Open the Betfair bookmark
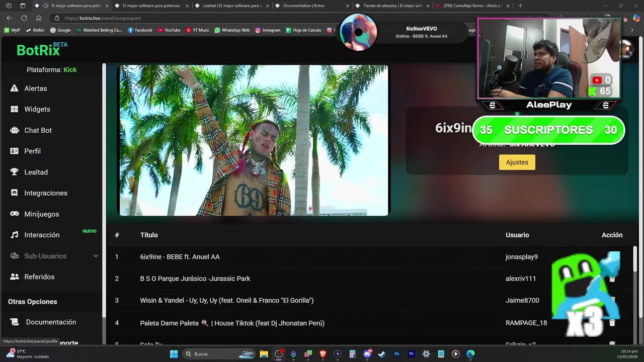644x362 pixels. (35, 30)
